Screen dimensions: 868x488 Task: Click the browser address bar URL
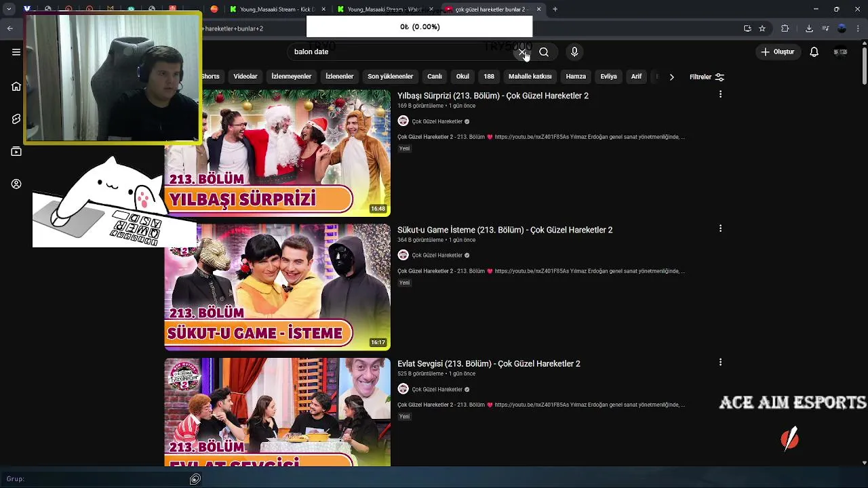(234, 28)
